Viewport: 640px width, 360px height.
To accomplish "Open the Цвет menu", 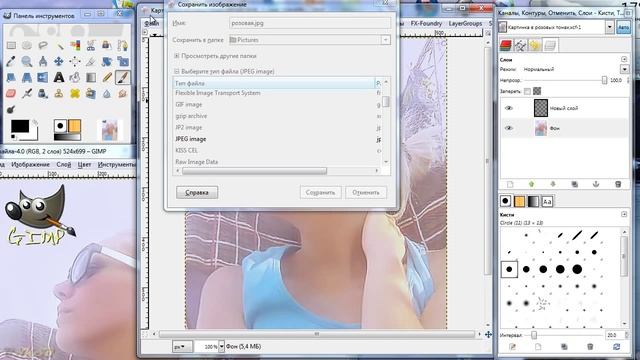I will 84,164.
